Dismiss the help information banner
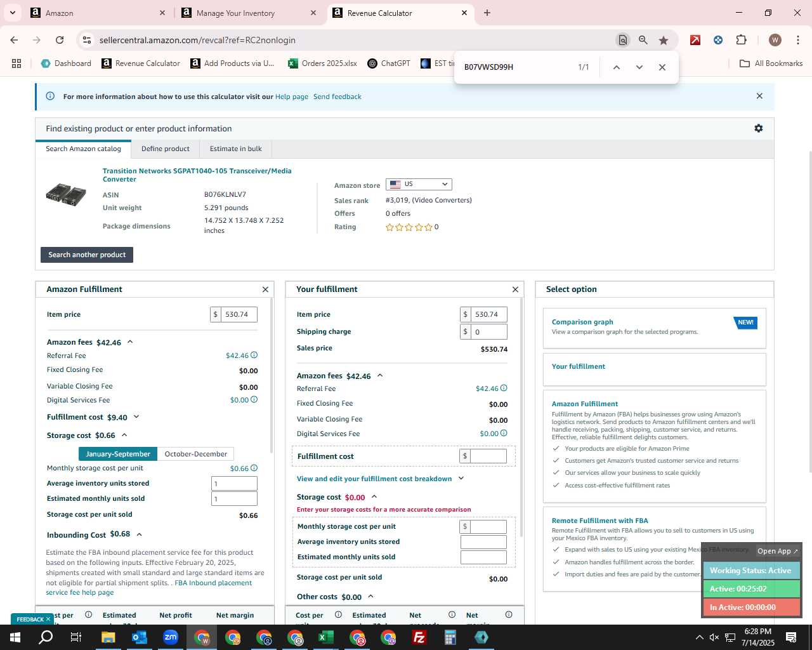This screenshot has width=812, height=650. coord(759,96)
